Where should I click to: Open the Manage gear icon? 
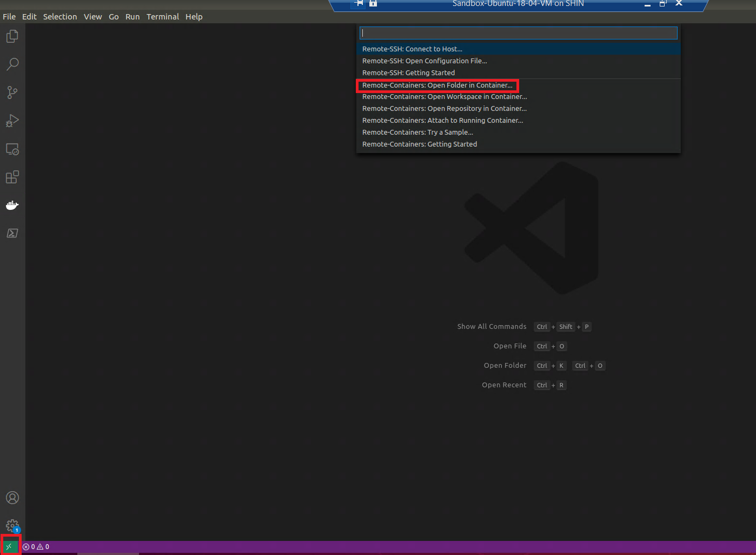[x=12, y=526]
